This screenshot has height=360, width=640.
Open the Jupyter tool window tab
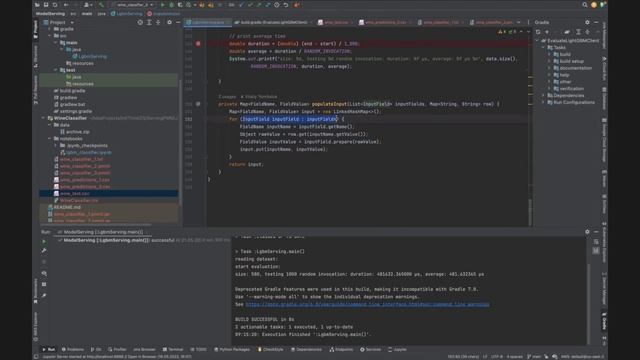(397, 349)
